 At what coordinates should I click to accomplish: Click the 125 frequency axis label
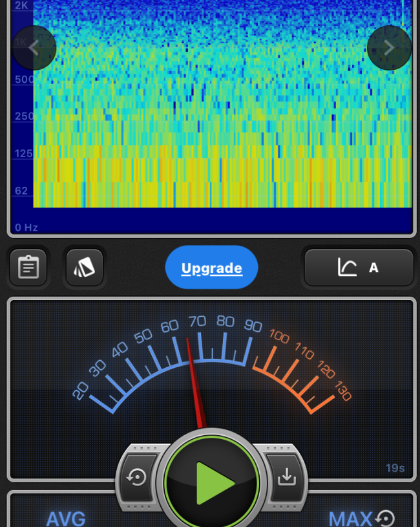coord(24,154)
